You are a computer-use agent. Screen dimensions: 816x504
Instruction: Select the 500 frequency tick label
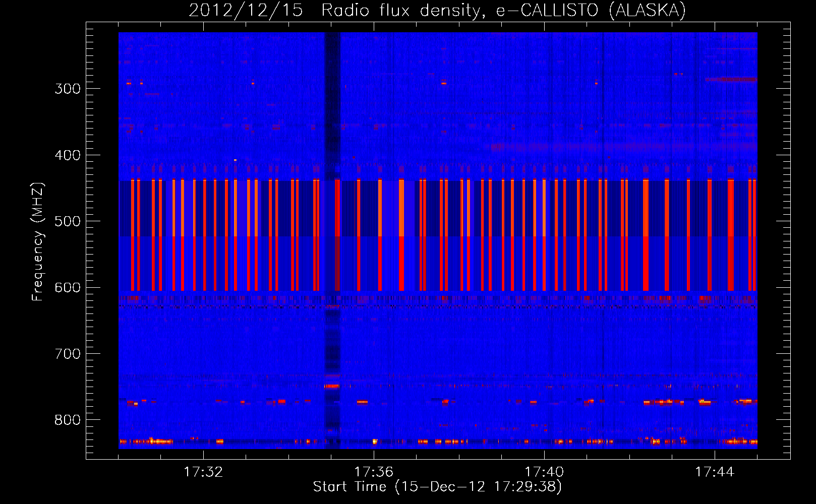click(x=68, y=221)
